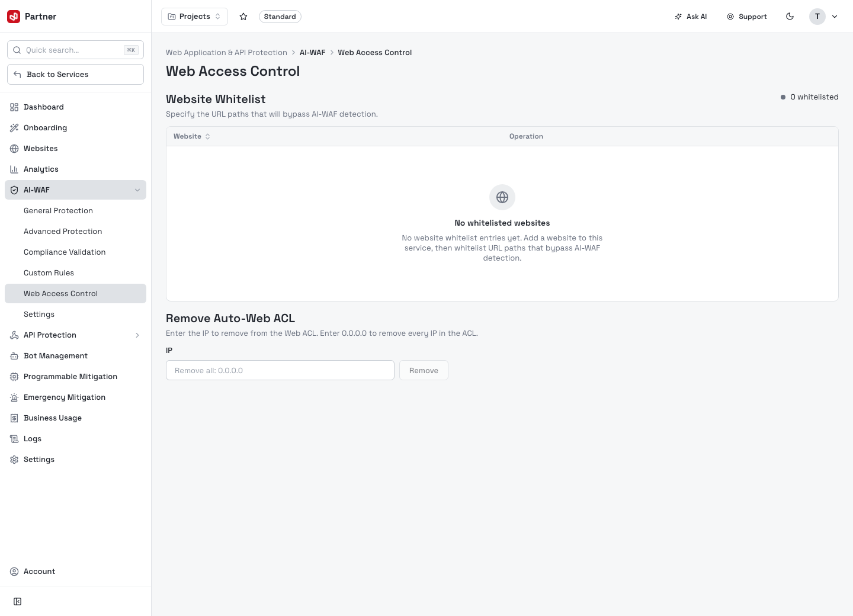Viewport: 853px width, 616px height.
Task: Click the Bot Management label
Action: coord(56,356)
